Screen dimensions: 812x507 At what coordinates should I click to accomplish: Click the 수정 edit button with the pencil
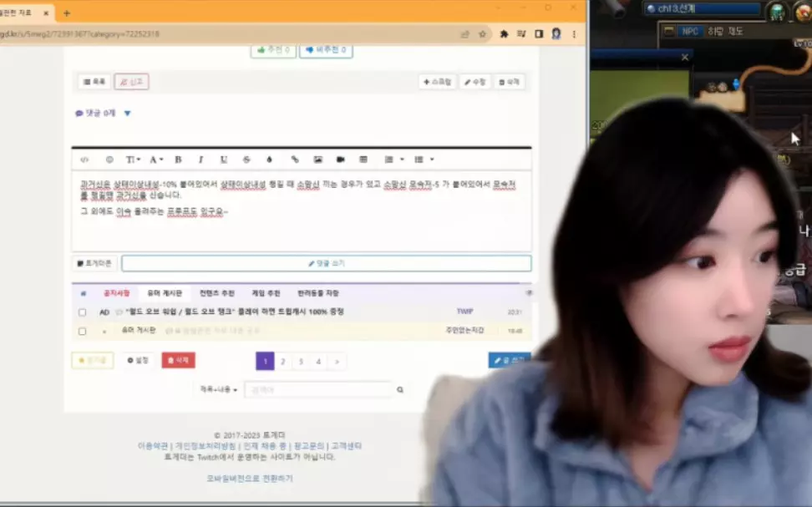coord(475,82)
